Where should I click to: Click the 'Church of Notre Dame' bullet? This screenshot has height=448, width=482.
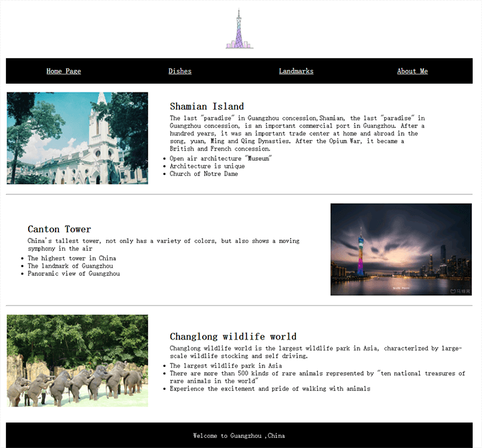tap(204, 174)
